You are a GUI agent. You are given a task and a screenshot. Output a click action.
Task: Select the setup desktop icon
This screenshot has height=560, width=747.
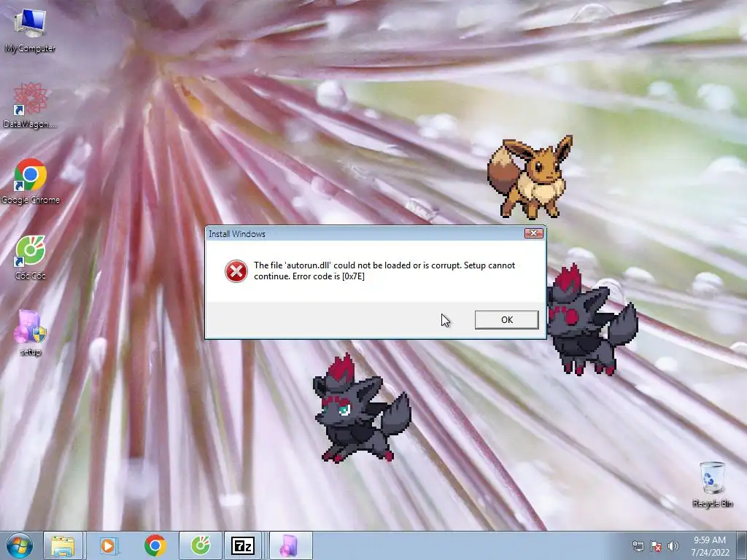[30, 332]
